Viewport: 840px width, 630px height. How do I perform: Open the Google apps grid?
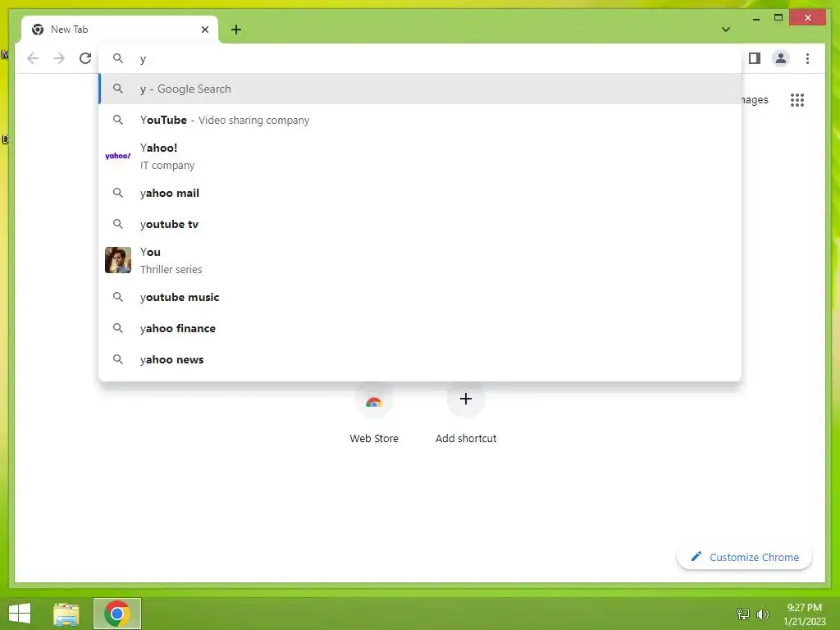[x=797, y=100]
